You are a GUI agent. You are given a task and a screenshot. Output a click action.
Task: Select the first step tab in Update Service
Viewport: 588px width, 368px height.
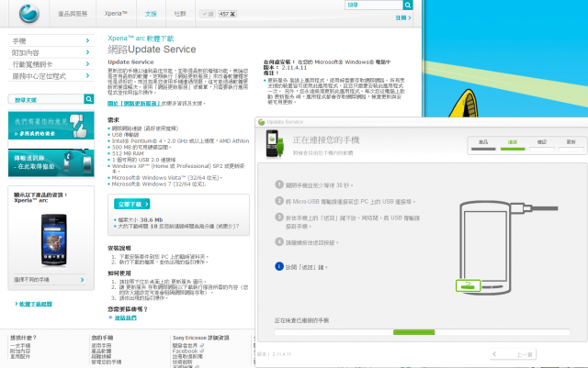click(x=483, y=145)
